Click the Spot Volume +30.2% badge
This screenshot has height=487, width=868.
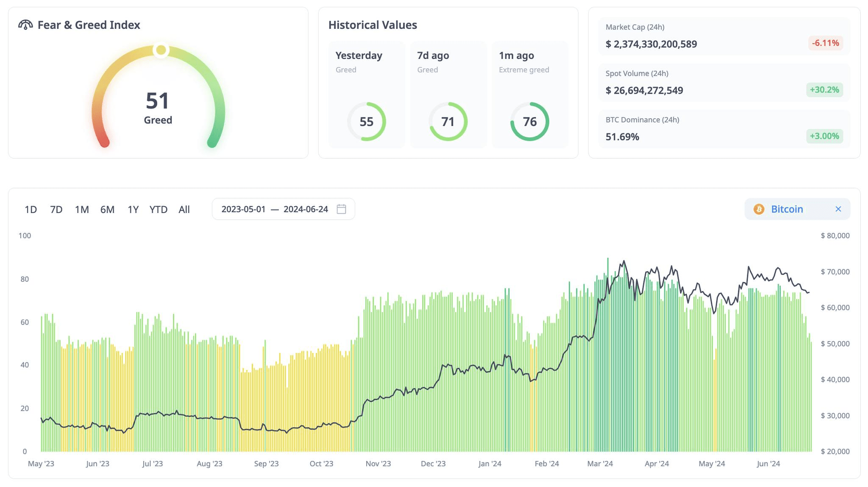[824, 90]
